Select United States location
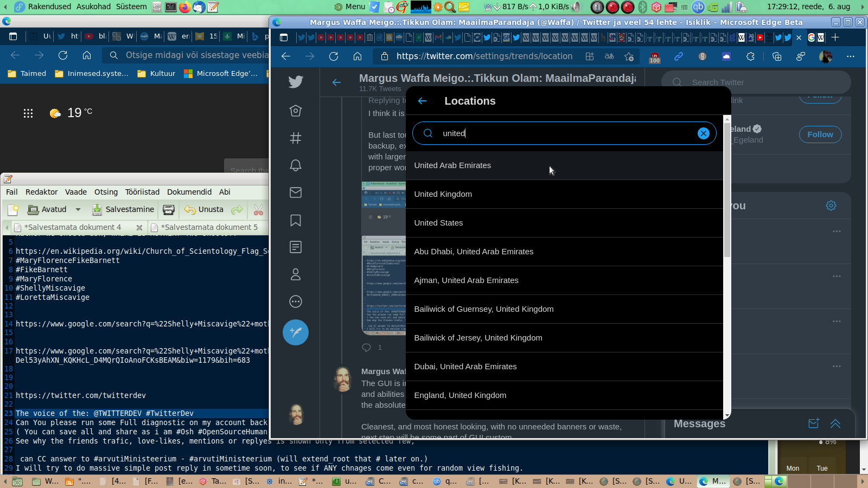 (x=564, y=223)
